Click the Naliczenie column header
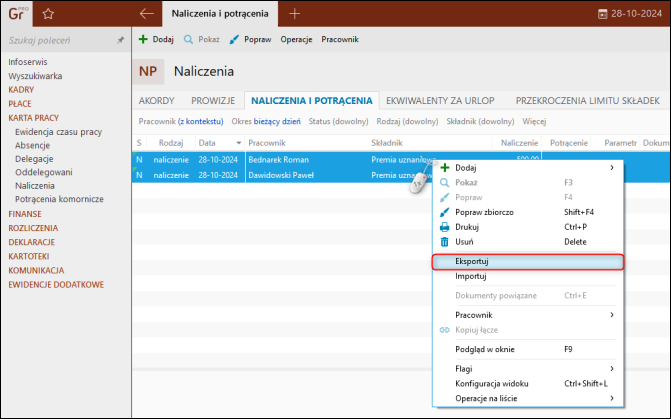This screenshot has height=419, width=671. pyautogui.click(x=519, y=143)
